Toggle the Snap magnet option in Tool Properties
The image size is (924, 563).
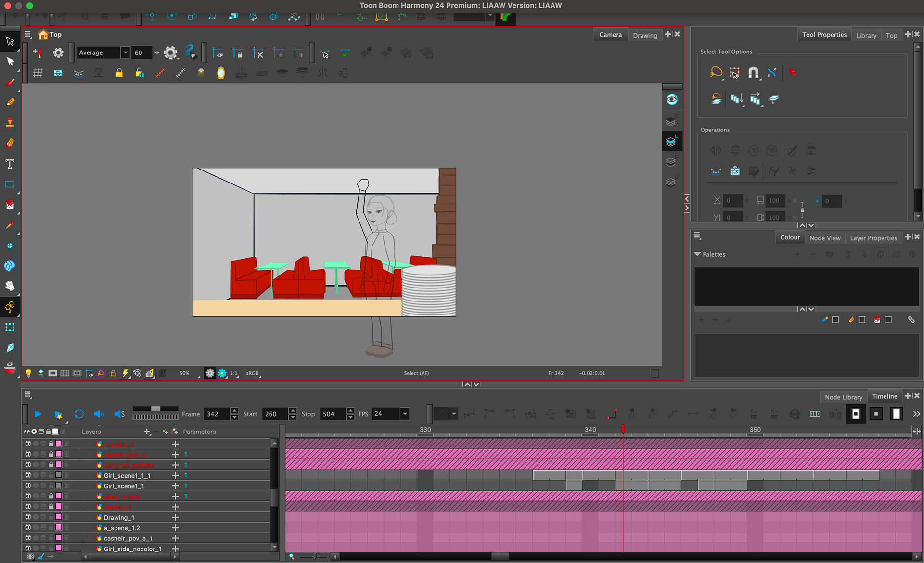753,73
